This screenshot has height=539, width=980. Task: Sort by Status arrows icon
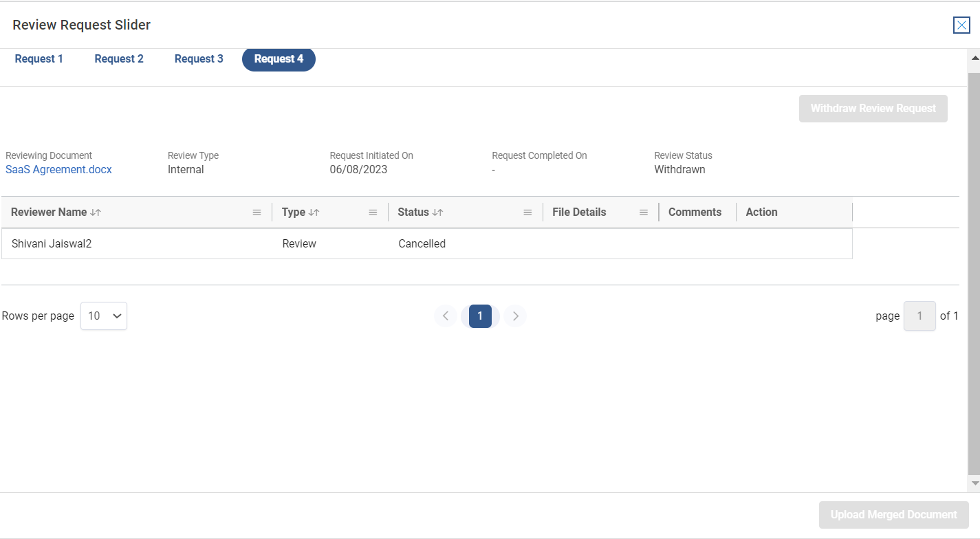(x=438, y=212)
